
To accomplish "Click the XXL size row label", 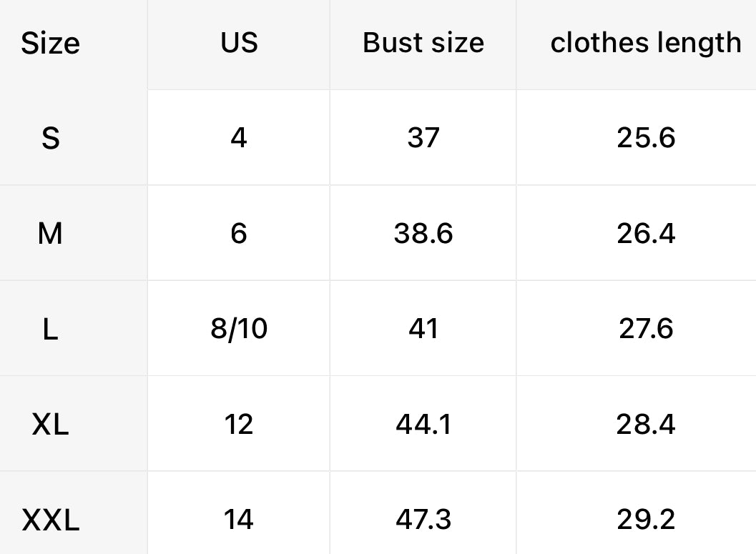I will 50,520.
